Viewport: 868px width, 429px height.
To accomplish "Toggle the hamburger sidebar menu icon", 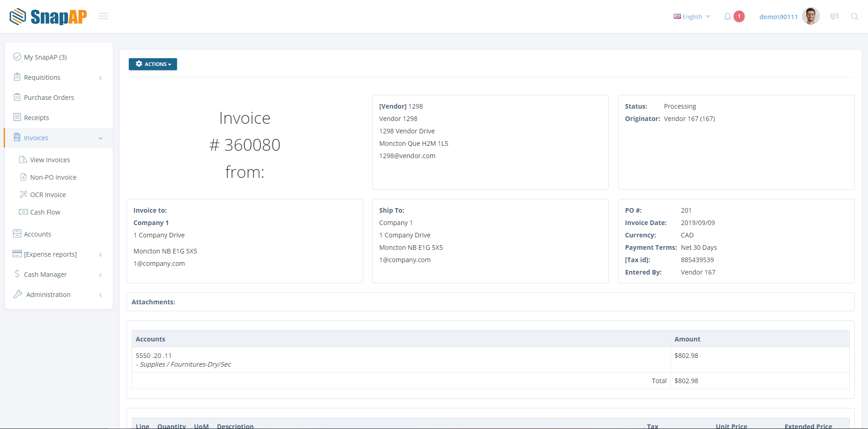I will (104, 16).
